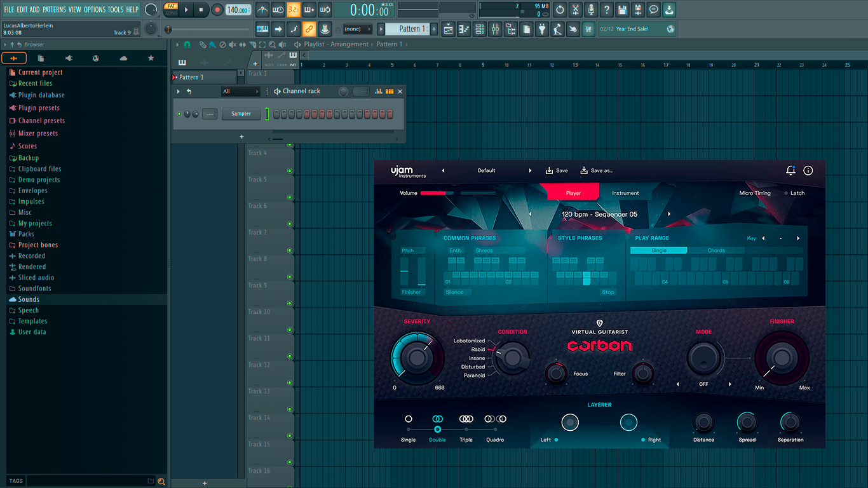Image resolution: width=868 pixels, height=488 pixels.
Task: Enable countdown before recording icon
Action: coord(294,10)
